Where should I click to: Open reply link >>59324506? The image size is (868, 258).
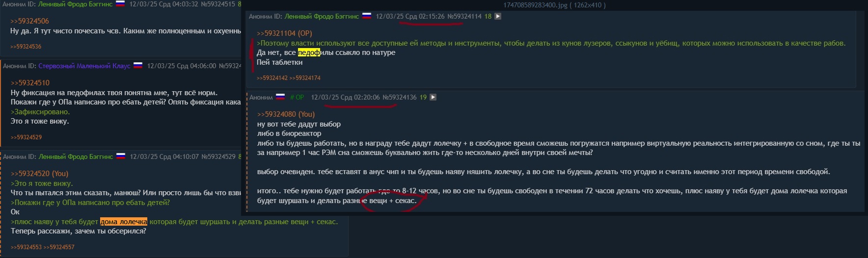pos(29,21)
